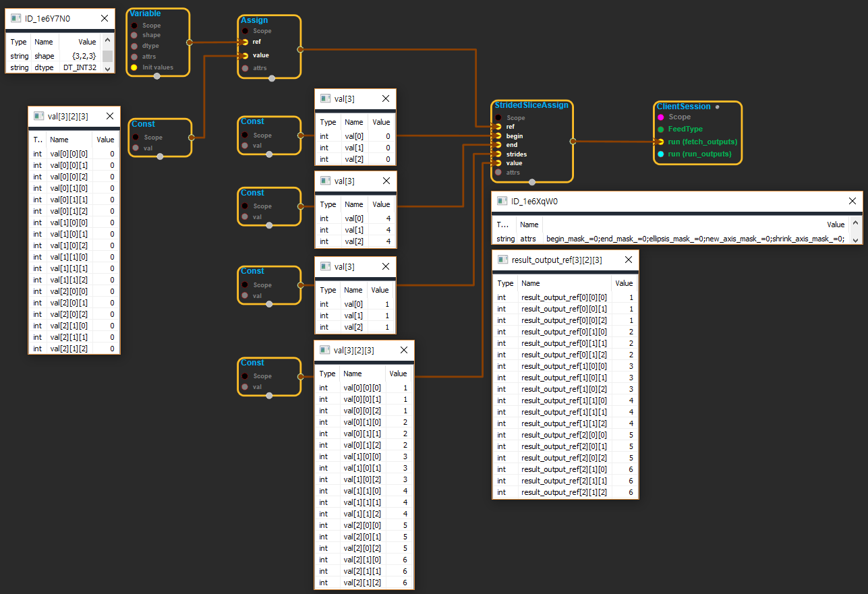Image resolution: width=868 pixels, height=594 pixels.
Task: Expand the handle below the Assign node
Action: [x=272, y=78]
